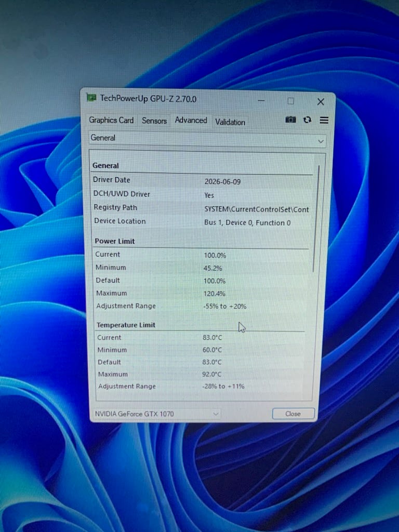Click the General section header in the list
The image size is (399, 532).
pos(105,166)
